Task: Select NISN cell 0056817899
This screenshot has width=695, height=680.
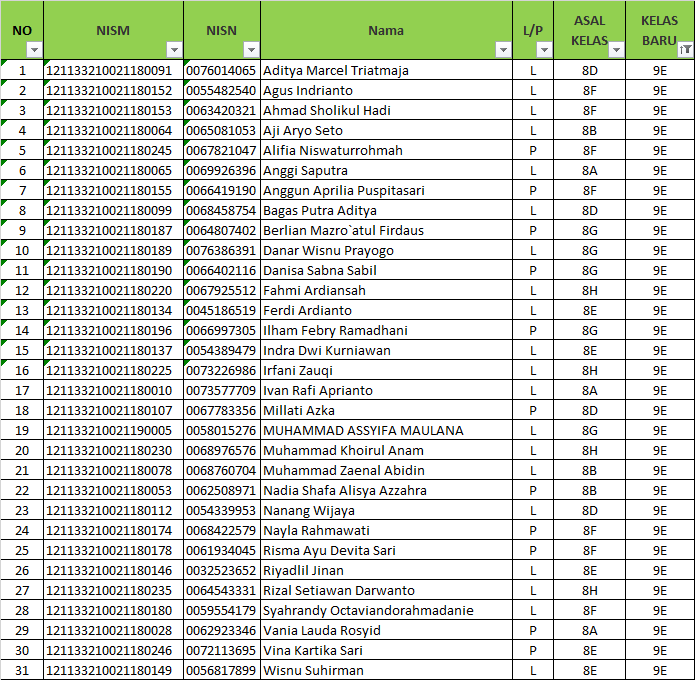Action: [x=222, y=670]
